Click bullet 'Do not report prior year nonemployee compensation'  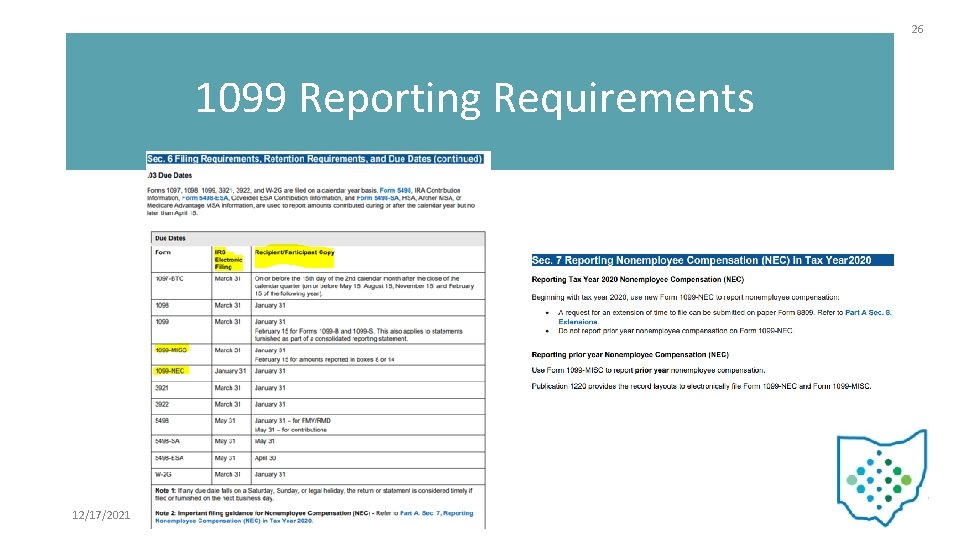[x=675, y=331]
